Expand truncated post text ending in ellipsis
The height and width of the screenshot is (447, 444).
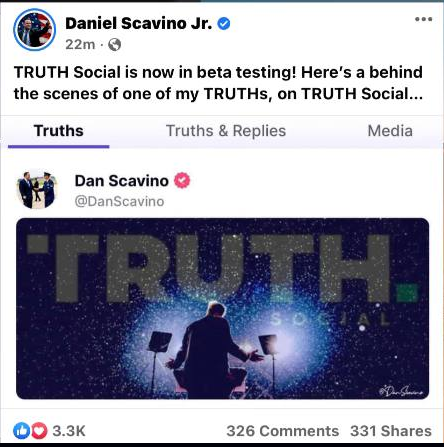[416, 94]
